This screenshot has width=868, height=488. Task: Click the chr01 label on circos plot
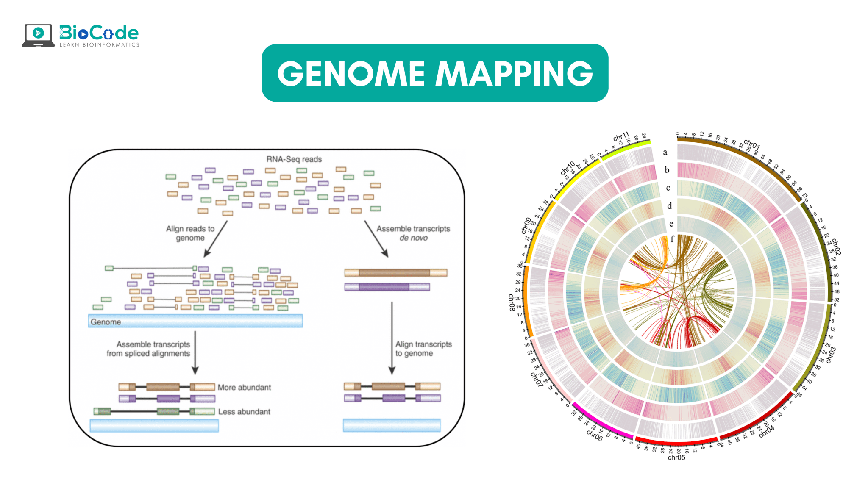click(x=752, y=144)
